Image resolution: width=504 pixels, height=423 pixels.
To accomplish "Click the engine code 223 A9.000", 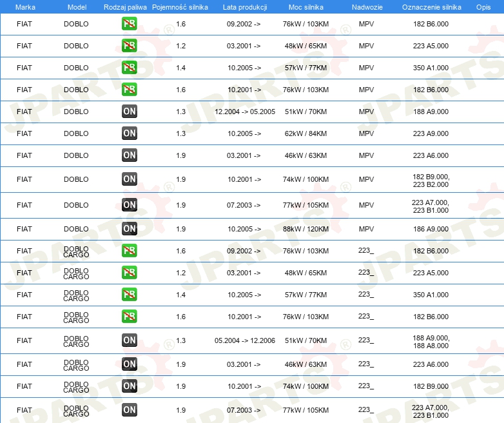I will (431, 133).
